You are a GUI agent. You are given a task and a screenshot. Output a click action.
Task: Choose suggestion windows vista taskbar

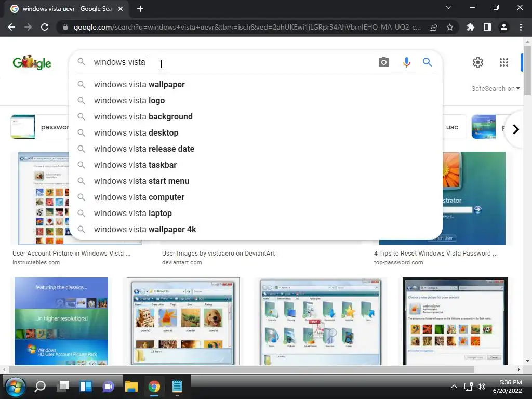[256, 165]
